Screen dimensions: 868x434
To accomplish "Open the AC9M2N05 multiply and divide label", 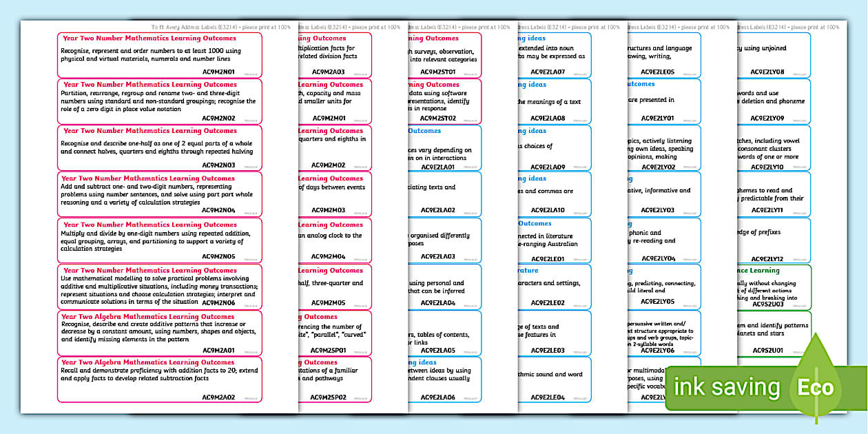I will [159, 240].
